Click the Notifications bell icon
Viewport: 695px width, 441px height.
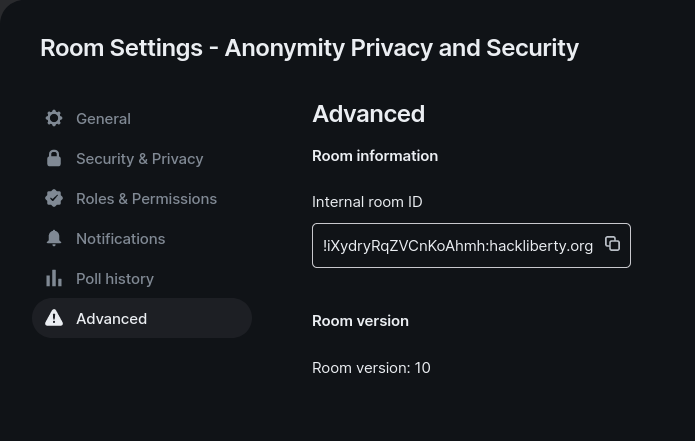54,238
